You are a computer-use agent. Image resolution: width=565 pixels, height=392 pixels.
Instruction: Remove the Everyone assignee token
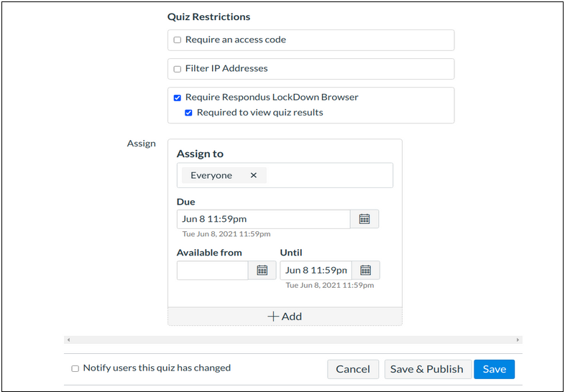click(253, 175)
